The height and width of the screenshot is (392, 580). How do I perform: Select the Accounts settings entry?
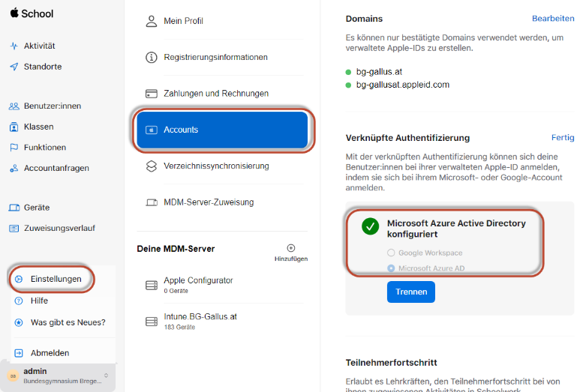222,130
